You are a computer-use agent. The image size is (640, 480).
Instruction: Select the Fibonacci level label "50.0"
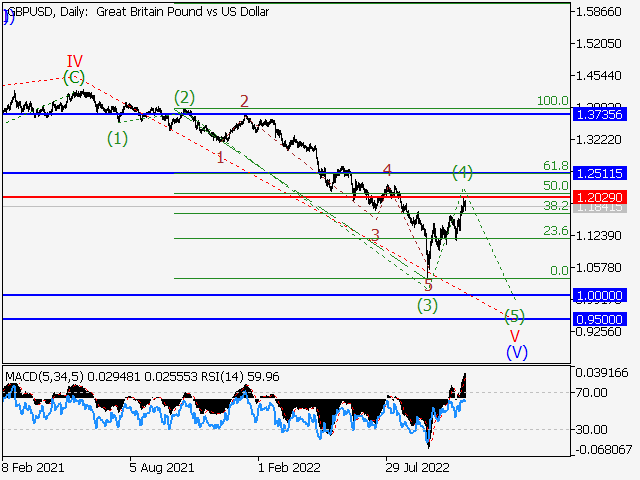tap(556, 185)
